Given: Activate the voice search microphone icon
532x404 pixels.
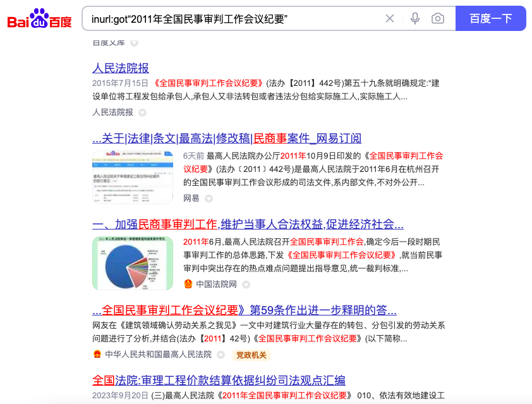Looking at the screenshot, I should point(415,19).
